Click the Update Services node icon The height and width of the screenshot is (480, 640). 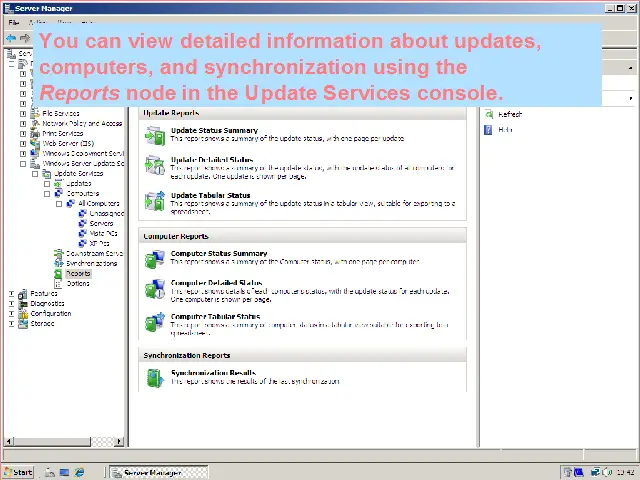click(47, 173)
